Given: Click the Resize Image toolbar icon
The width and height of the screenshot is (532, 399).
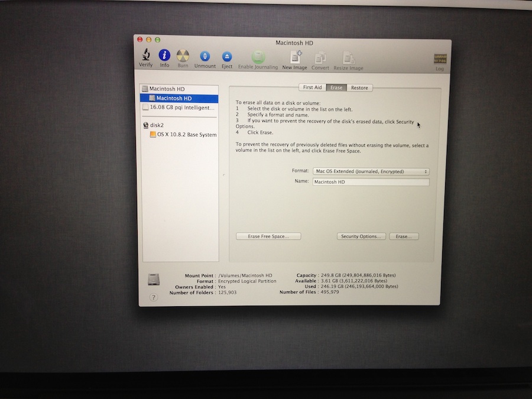Looking at the screenshot, I should pos(348,58).
